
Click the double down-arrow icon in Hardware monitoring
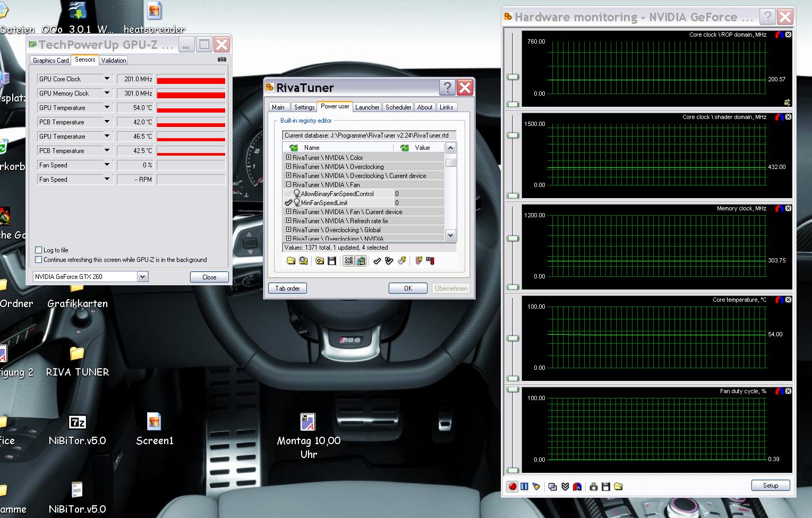[565, 486]
